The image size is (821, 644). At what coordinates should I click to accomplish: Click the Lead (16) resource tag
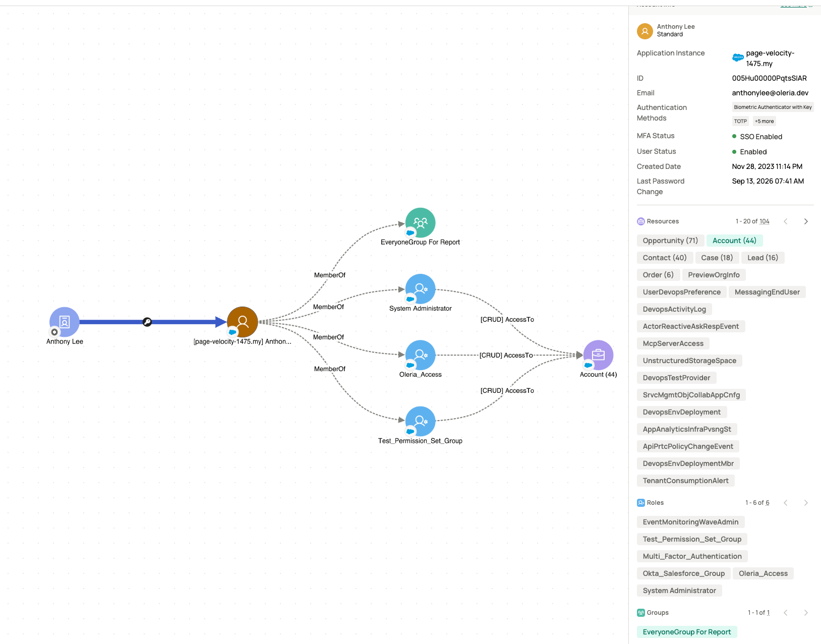click(x=763, y=258)
